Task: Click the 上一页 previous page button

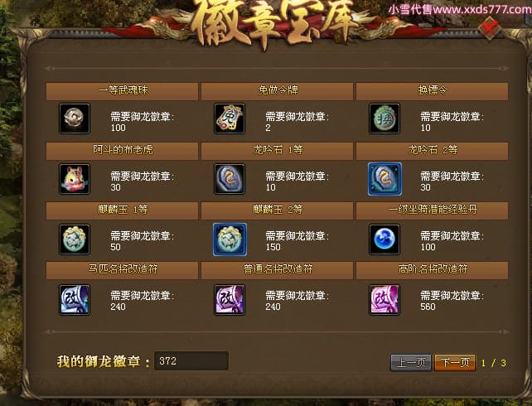Action: pos(411,363)
